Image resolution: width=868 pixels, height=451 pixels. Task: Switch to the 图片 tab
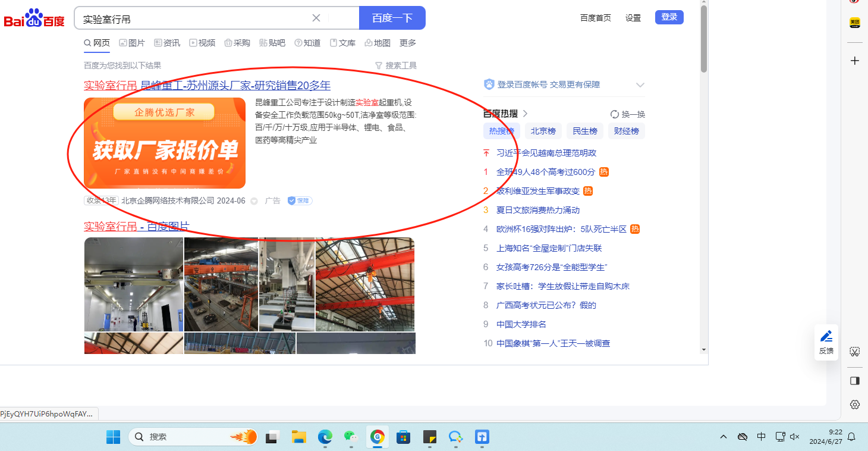coord(132,43)
